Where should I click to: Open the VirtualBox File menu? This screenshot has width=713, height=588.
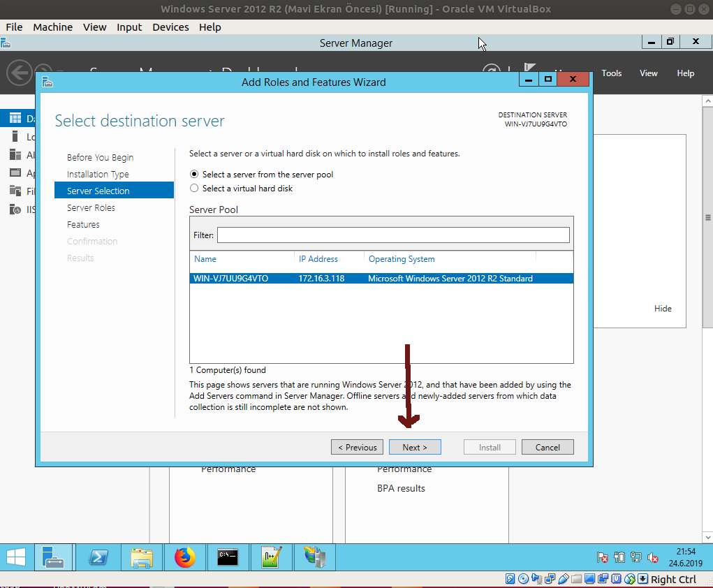[14, 27]
